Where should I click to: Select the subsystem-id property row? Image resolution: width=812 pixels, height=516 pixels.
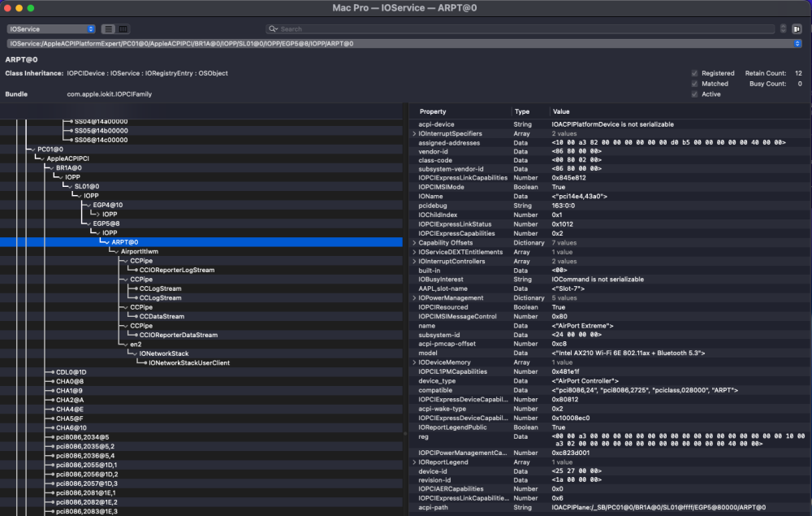[x=609, y=335]
